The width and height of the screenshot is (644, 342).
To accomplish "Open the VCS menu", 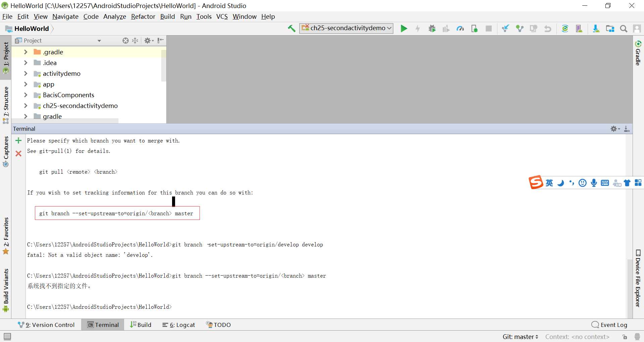I will (222, 16).
